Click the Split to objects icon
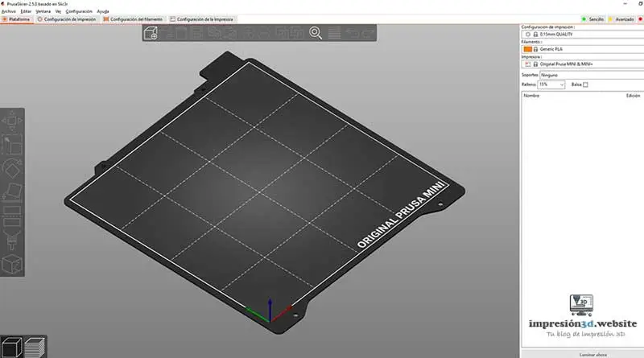 pos(282,33)
